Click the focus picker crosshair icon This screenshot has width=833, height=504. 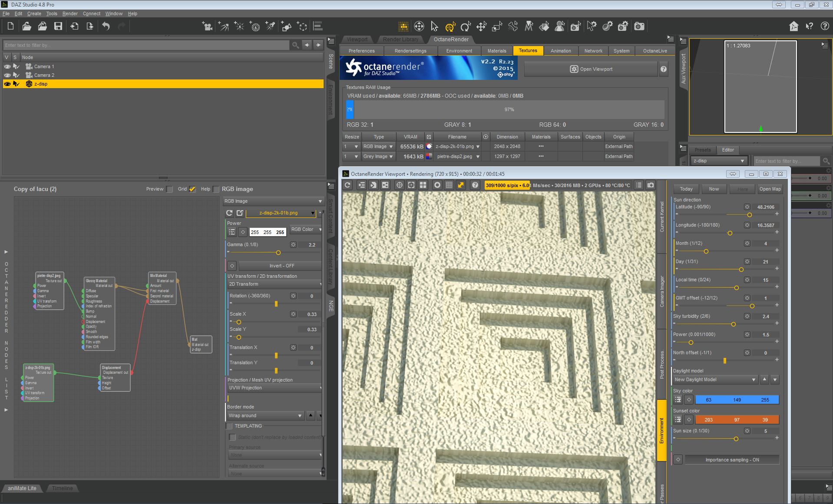[399, 185]
